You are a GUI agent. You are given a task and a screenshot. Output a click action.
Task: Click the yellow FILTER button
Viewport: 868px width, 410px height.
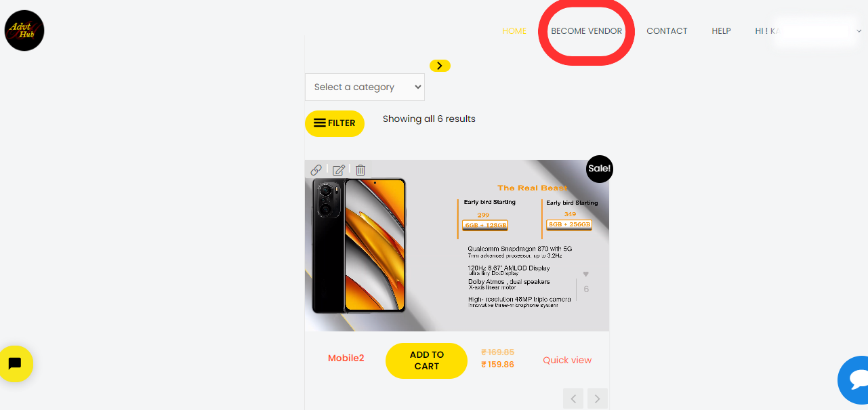click(335, 123)
